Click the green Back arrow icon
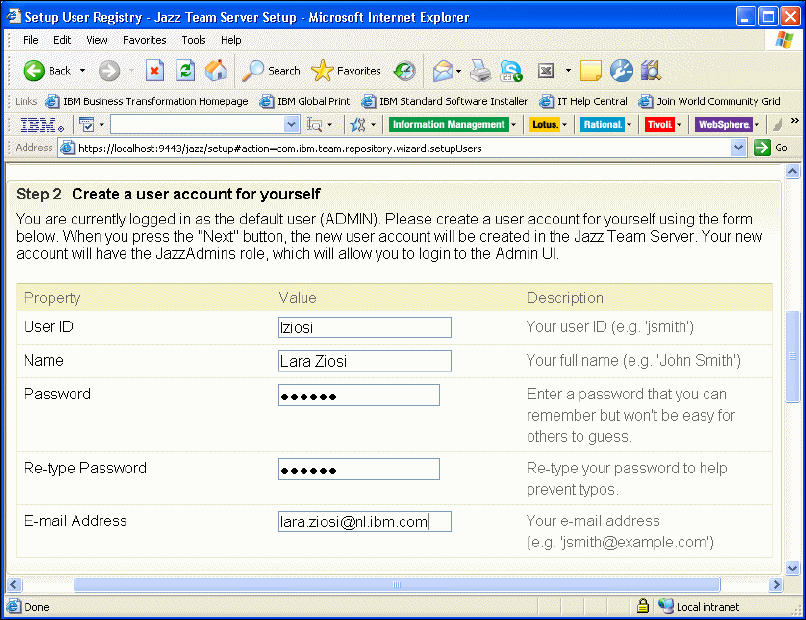Screen dimensions: 806x620 pyautogui.click(x=34, y=71)
